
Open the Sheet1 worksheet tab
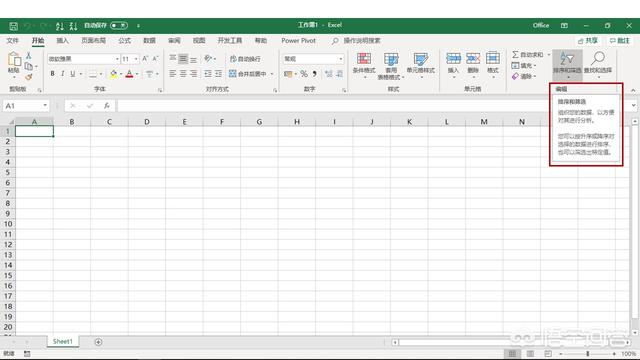point(62,341)
